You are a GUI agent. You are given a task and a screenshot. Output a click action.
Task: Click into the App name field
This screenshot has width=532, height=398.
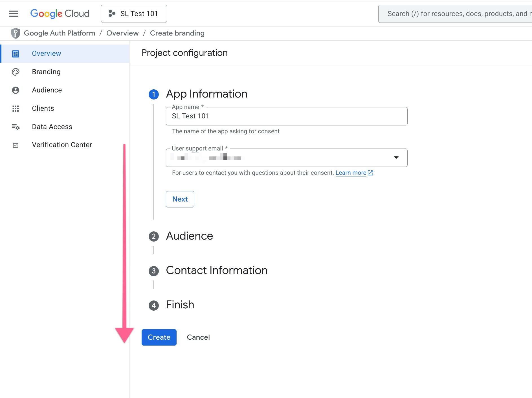[x=286, y=116]
